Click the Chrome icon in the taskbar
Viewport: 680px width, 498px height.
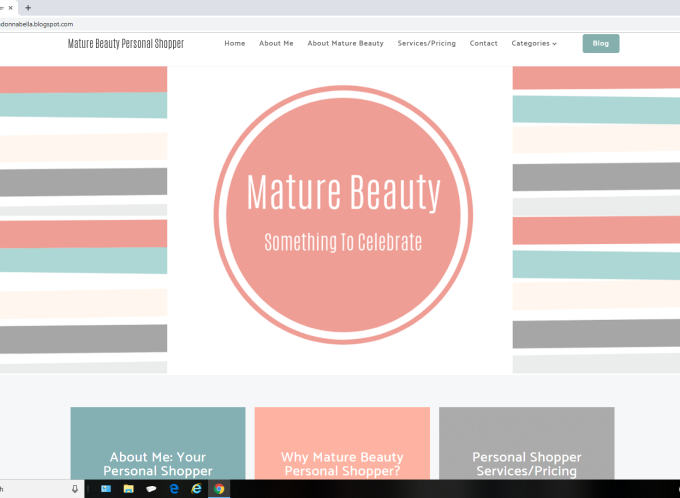[x=219, y=489]
